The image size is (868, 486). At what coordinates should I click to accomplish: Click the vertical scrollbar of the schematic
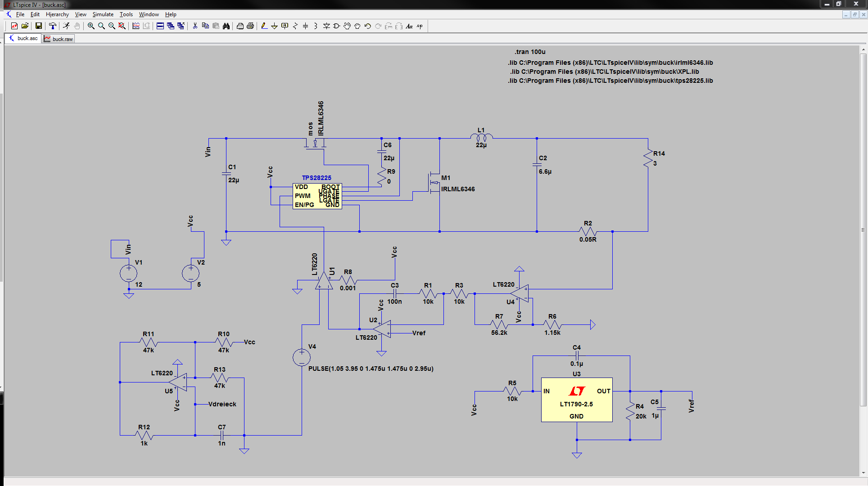click(x=863, y=229)
